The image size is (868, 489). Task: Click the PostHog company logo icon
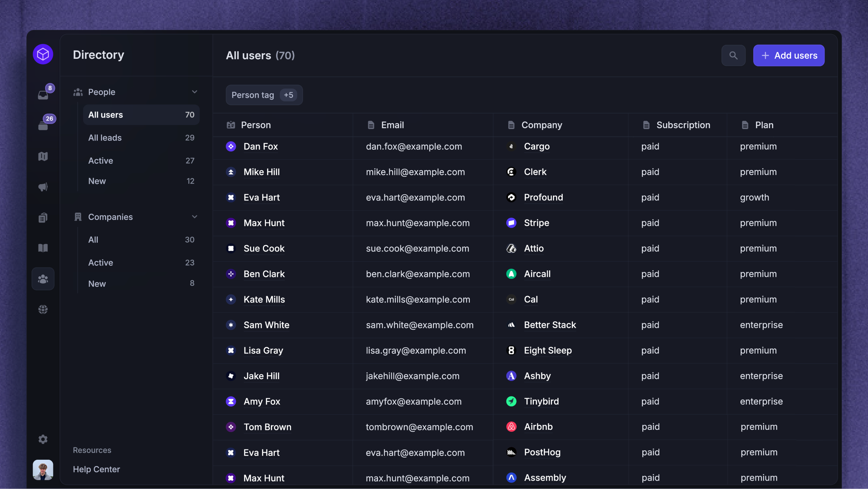coord(511,452)
